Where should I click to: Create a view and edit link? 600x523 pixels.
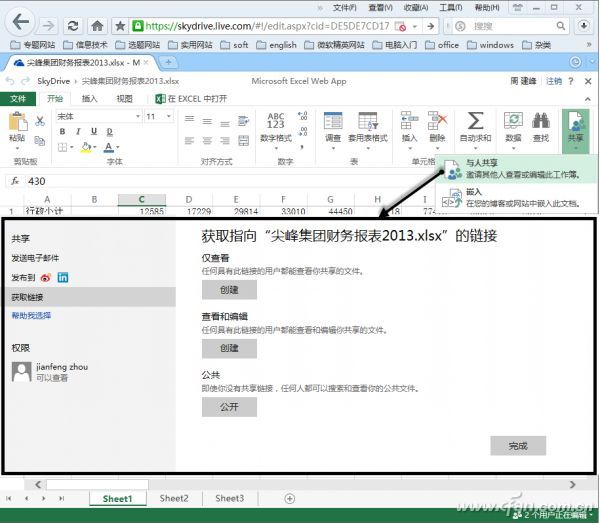pyautogui.click(x=229, y=348)
